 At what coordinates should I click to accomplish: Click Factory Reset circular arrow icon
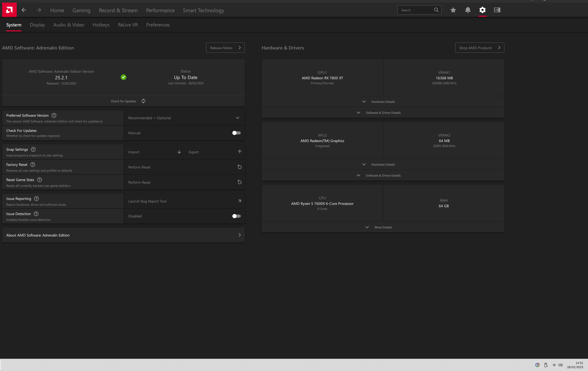pyautogui.click(x=239, y=167)
